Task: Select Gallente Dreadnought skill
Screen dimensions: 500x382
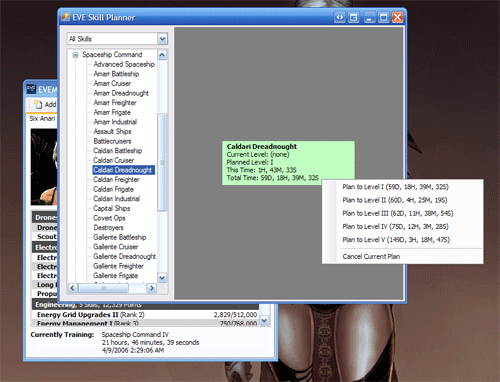Action: coord(124,256)
